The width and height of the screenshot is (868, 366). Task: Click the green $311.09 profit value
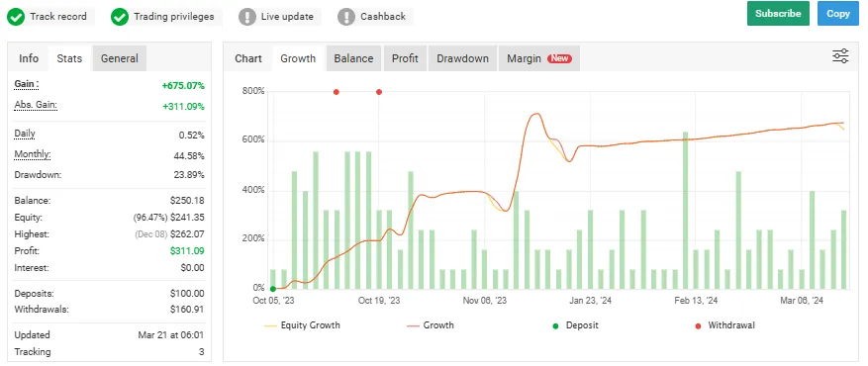(187, 251)
